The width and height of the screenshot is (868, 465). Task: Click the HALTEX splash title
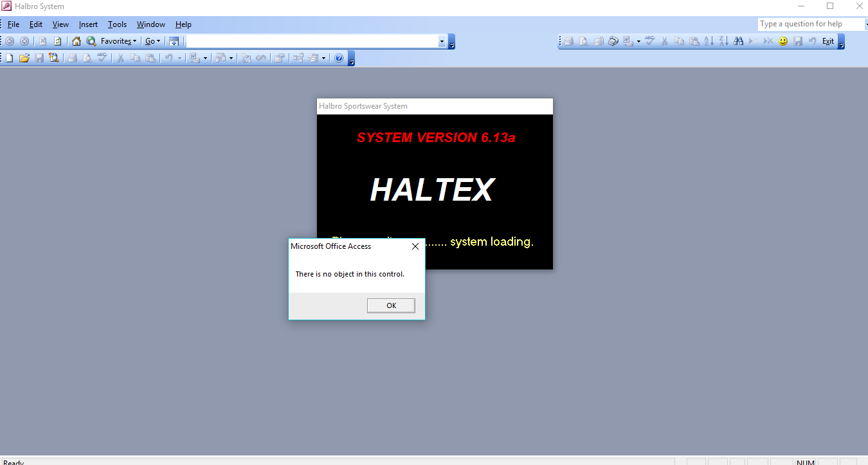(x=431, y=190)
